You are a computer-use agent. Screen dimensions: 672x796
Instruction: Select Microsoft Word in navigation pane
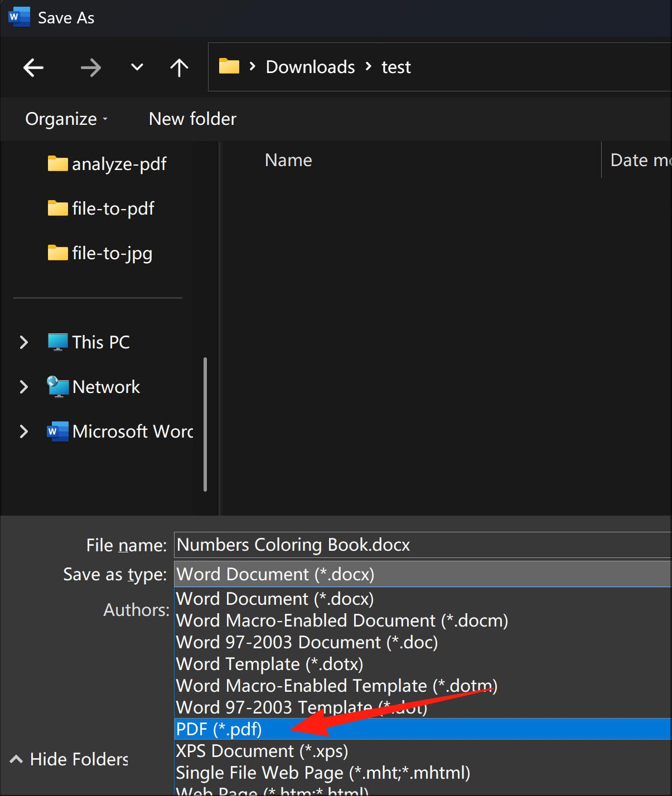(x=133, y=431)
